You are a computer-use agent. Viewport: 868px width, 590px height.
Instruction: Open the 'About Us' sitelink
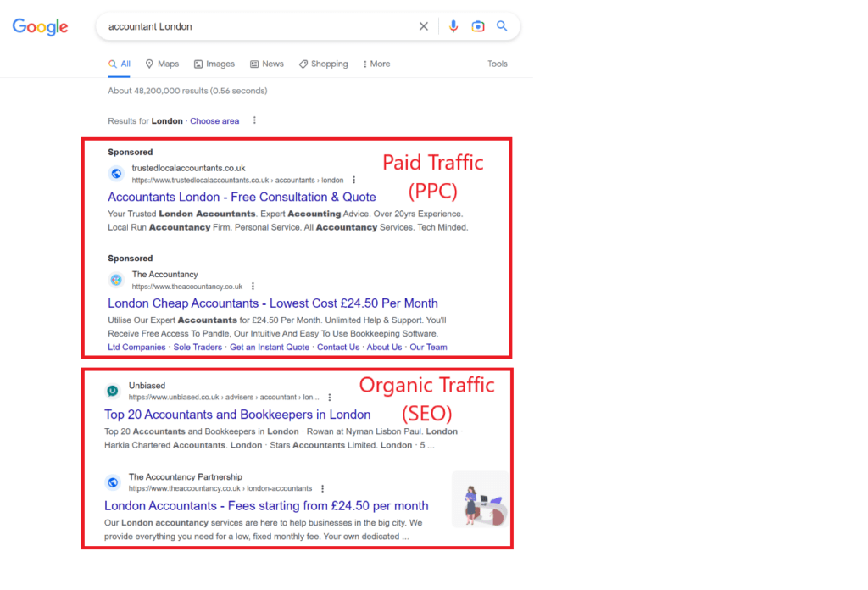[x=384, y=347]
